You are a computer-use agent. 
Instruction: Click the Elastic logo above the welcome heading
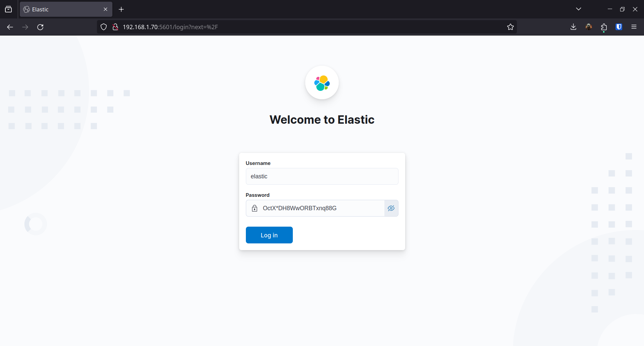[322, 83]
